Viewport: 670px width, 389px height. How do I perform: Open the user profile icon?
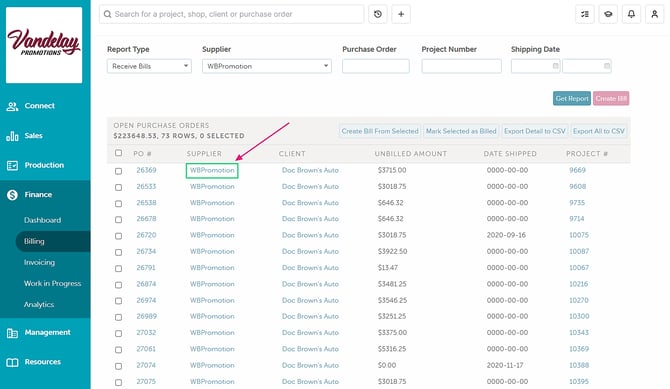pos(654,14)
